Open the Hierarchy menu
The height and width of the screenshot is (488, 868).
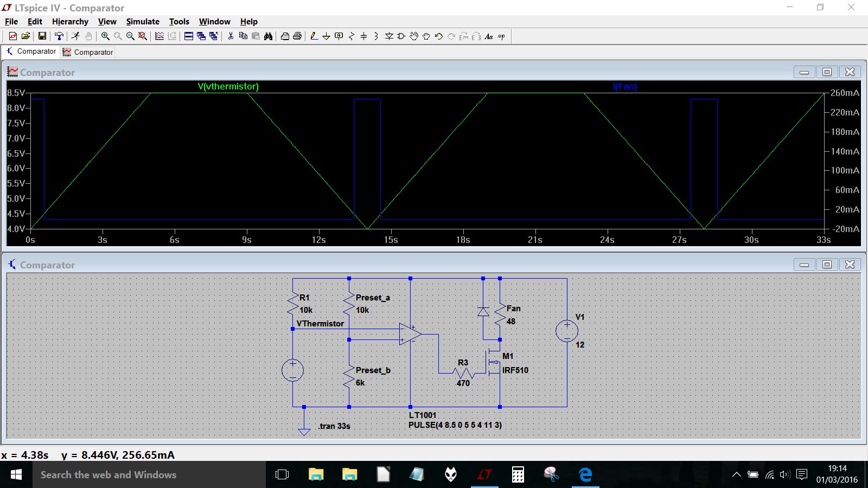coord(70,22)
